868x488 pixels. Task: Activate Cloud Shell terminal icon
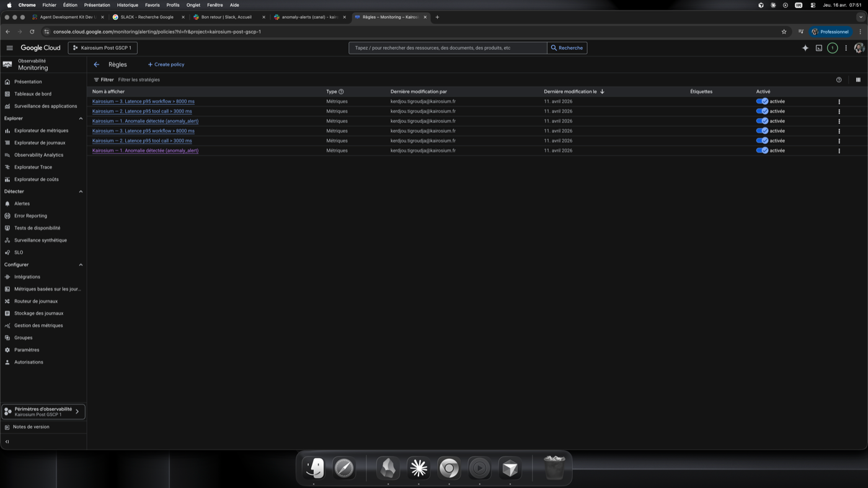tap(819, 48)
